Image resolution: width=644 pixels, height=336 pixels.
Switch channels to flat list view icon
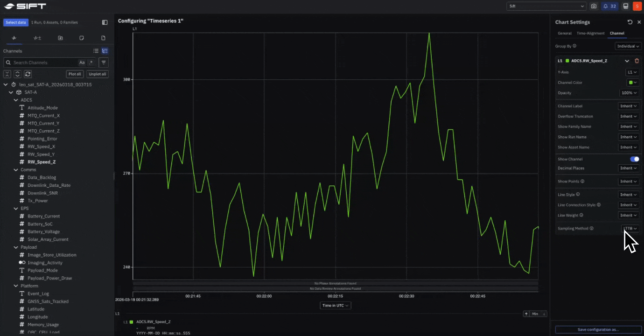pos(96,51)
